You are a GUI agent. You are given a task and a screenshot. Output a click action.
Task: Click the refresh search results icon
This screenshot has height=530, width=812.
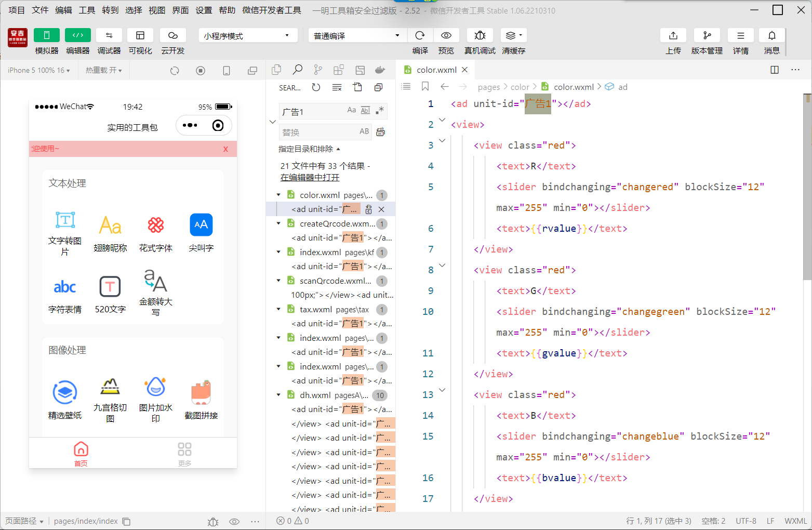point(316,87)
